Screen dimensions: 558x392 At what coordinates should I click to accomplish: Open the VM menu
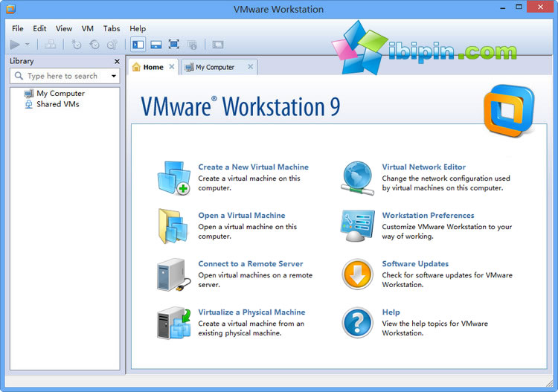coord(87,28)
